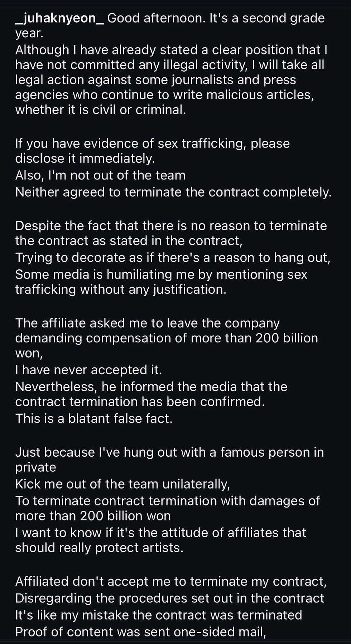
Task: Tap the line 'disclose it immediately.'
Action: 85,158
